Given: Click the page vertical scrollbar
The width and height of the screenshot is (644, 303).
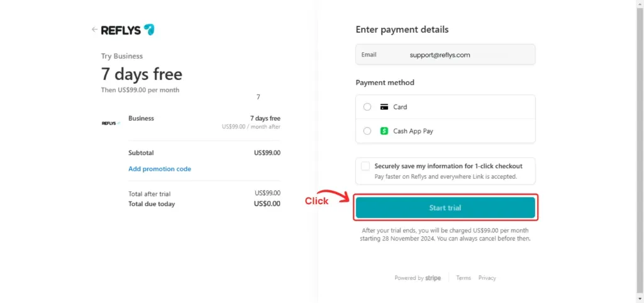Looking at the screenshot, I should [x=640, y=151].
